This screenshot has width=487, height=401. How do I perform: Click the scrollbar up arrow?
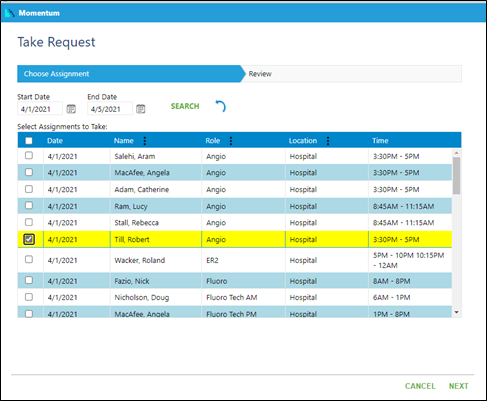click(457, 153)
